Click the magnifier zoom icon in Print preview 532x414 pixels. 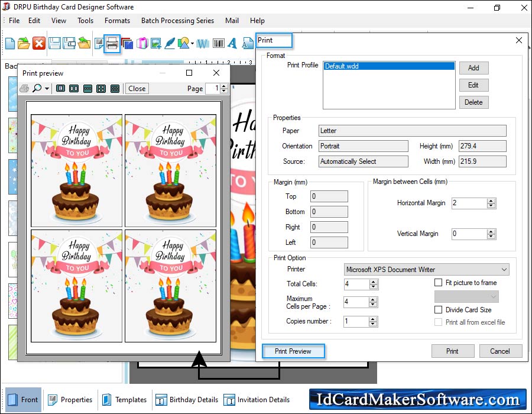(x=37, y=88)
